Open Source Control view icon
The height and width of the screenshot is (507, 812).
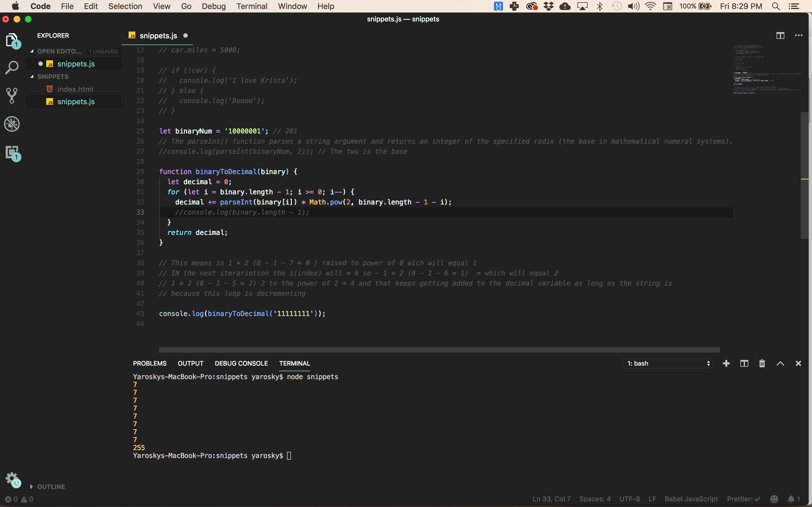tap(12, 95)
